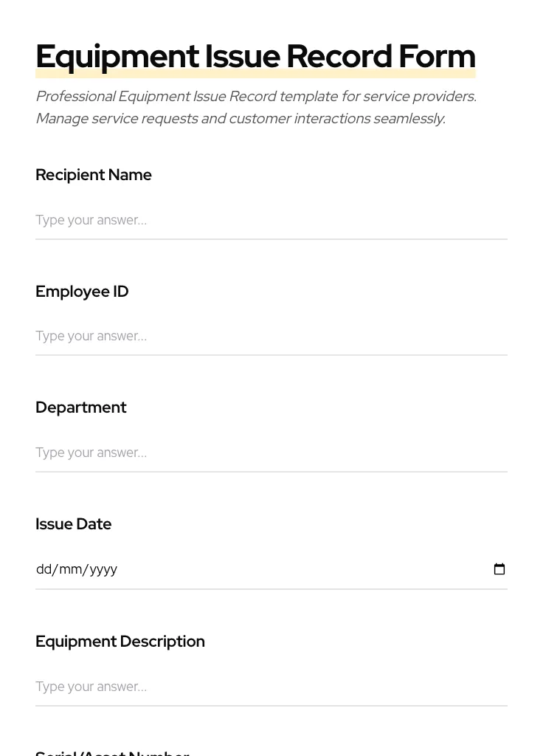Focus the Equipment Description answer field
The width and height of the screenshot is (543, 756).
pos(271,687)
